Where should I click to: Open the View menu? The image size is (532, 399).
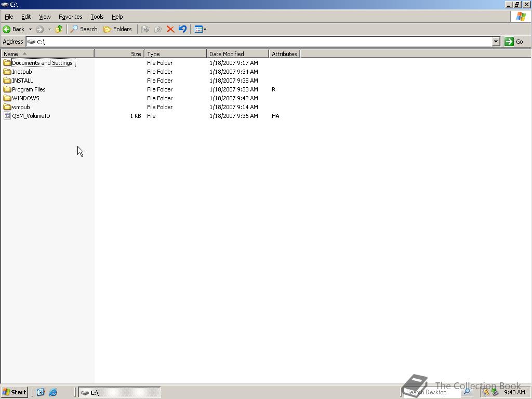[x=45, y=17]
